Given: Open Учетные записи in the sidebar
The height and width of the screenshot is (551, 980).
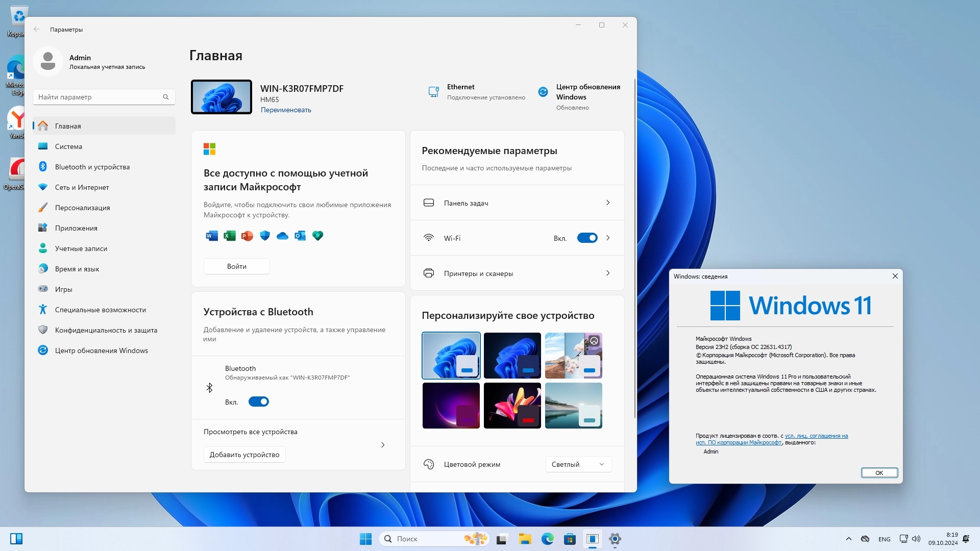Looking at the screenshot, I should pyautogui.click(x=81, y=248).
